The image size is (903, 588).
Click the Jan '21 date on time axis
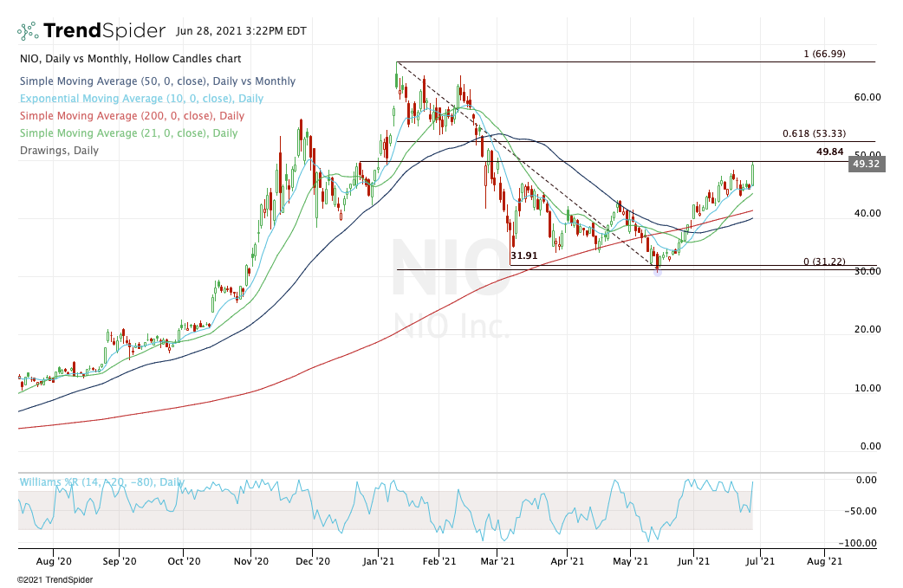click(378, 561)
